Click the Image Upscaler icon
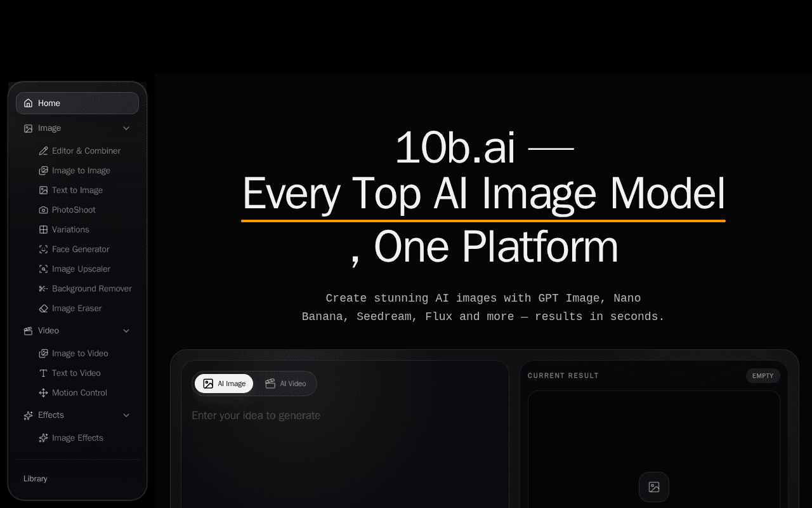812x508 pixels. pos(43,269)
